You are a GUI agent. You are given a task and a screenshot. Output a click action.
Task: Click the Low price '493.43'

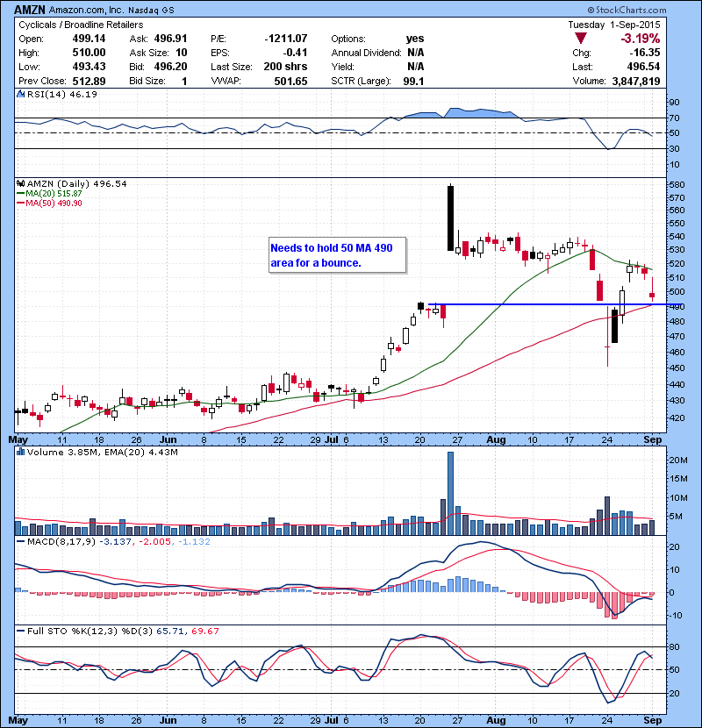point(89,67)
